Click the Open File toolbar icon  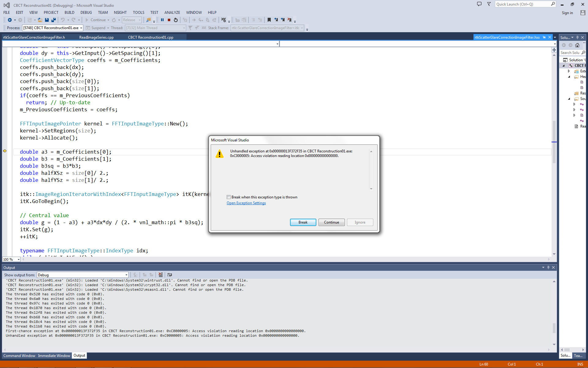(x=40, y=20)
